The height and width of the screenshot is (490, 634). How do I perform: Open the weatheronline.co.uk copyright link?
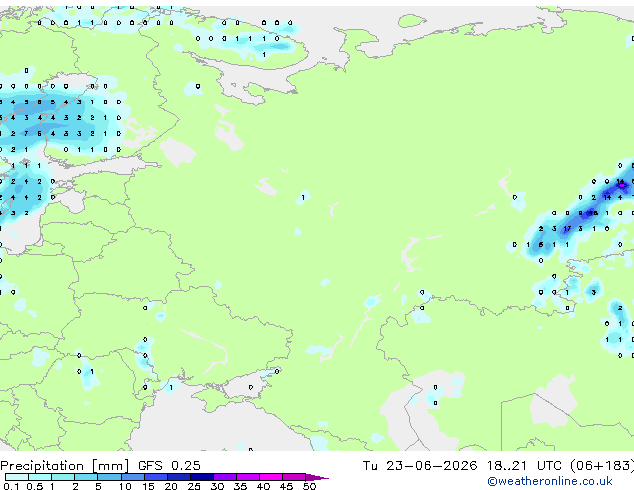[x=550, y=481]
